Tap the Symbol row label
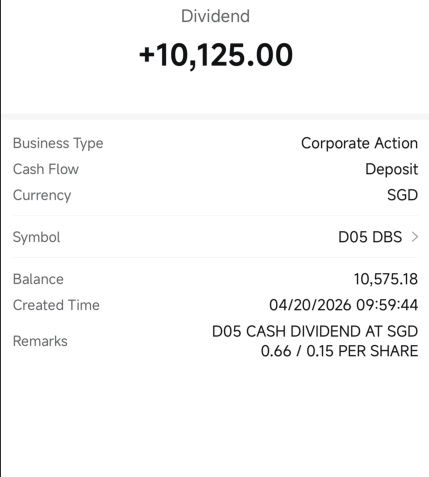 36,237
